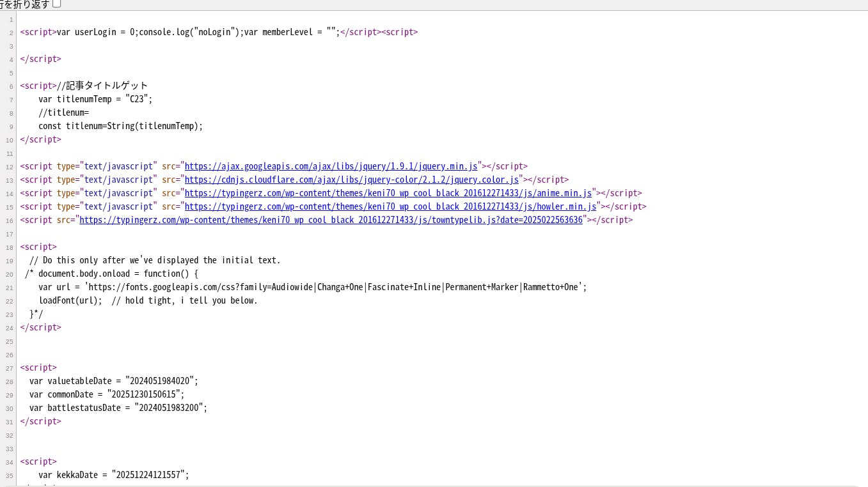Image resolution: width=868 pixels, height=487 pixels.
Task: Follow the anime.min.js script link
Action: coord(388,193)
